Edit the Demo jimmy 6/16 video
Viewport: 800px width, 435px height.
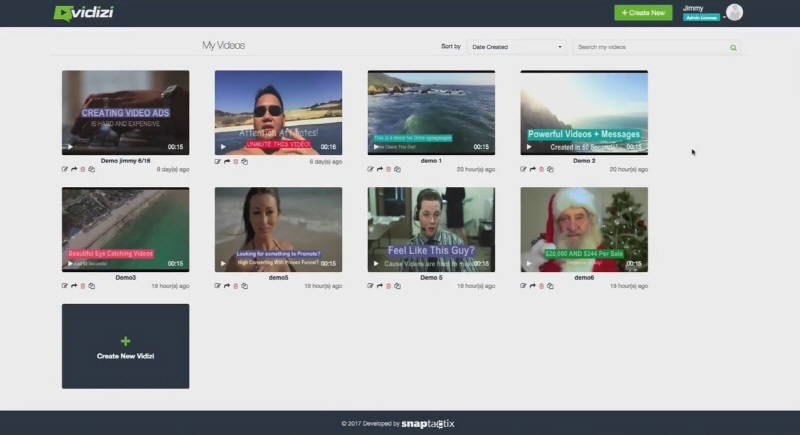pos(65,169)
